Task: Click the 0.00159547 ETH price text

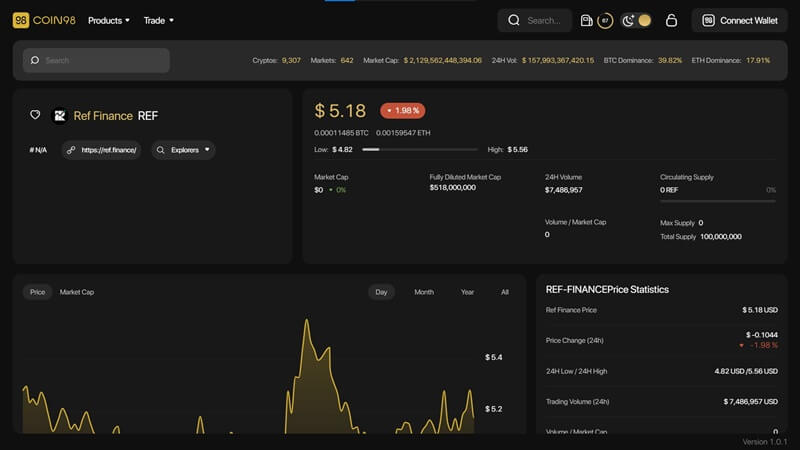Action: 403,133
